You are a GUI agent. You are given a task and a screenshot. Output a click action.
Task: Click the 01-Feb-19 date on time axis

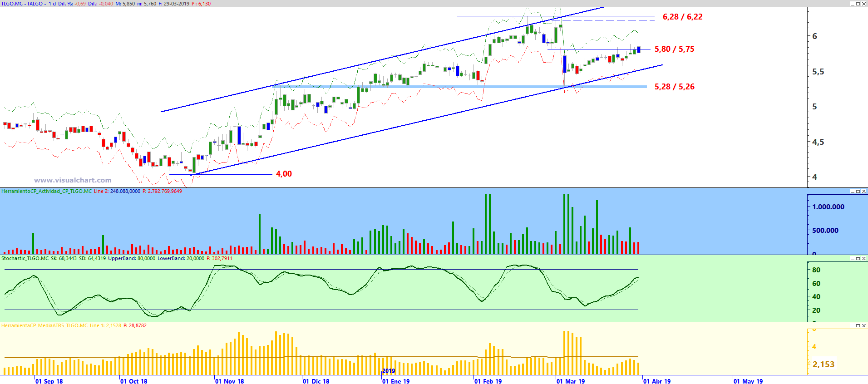click(488, 381)
